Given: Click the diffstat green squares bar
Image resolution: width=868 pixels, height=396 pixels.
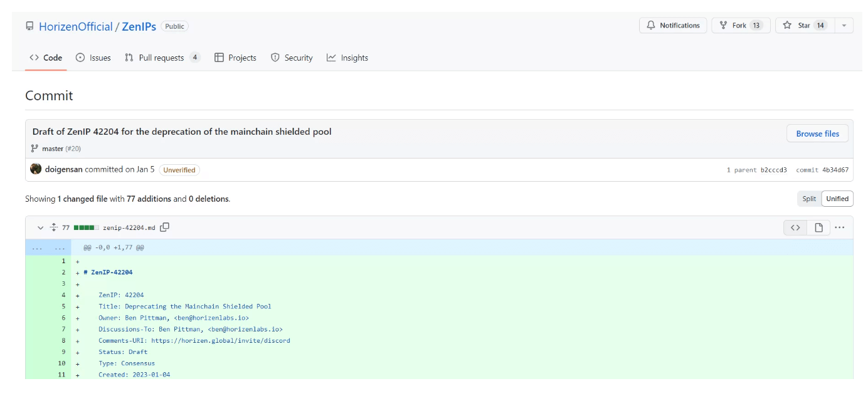Looking at the screenshot, I should tap(86, 227).
